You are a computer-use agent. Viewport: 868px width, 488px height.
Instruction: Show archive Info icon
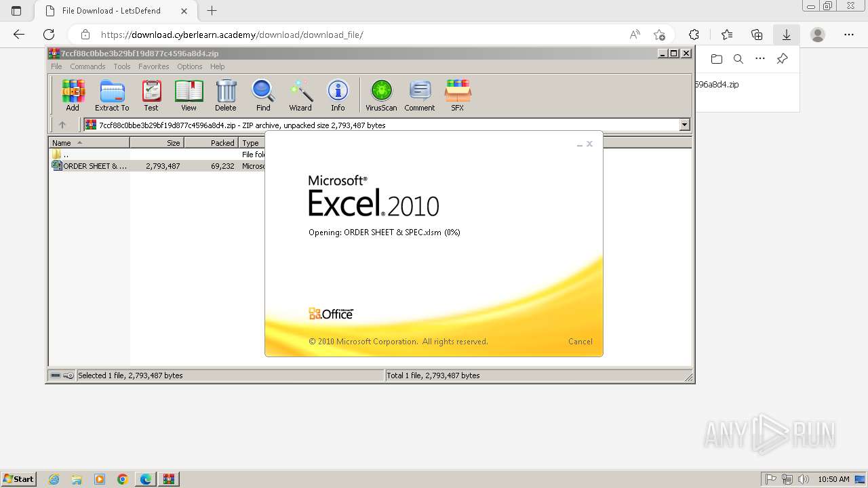point(338,95)
